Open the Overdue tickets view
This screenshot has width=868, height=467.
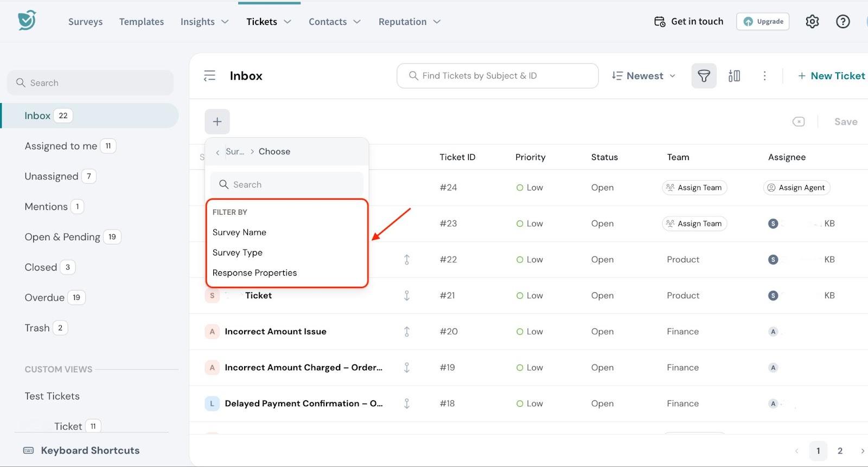pos(44,298)
